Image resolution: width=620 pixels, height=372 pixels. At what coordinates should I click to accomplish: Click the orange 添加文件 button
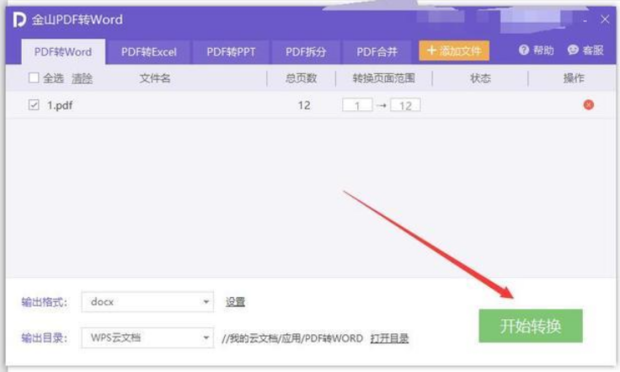(454, 51)
